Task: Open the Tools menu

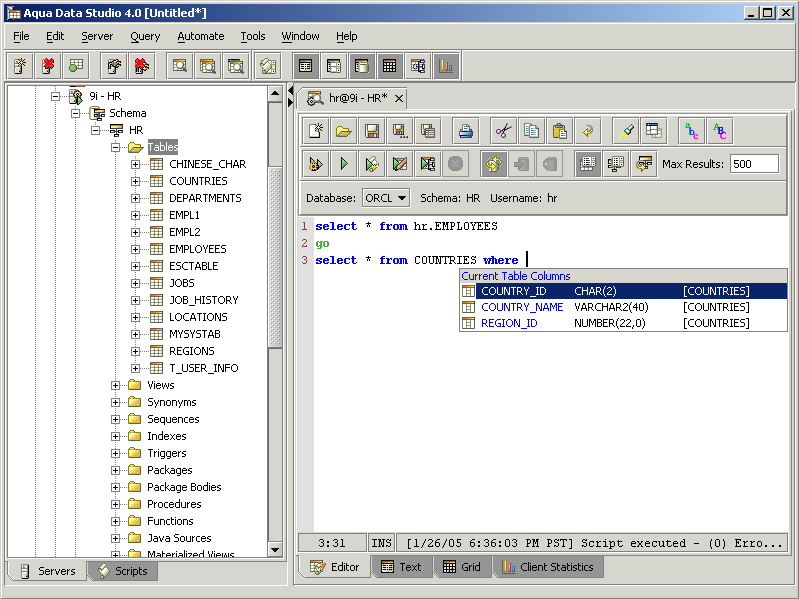Action: pos(253,36)
